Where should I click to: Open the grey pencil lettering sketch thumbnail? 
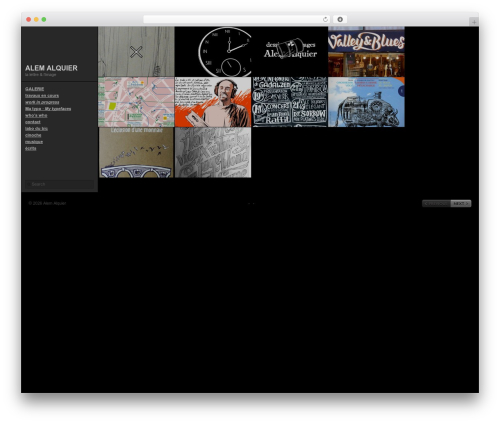[x=213, y=152]
